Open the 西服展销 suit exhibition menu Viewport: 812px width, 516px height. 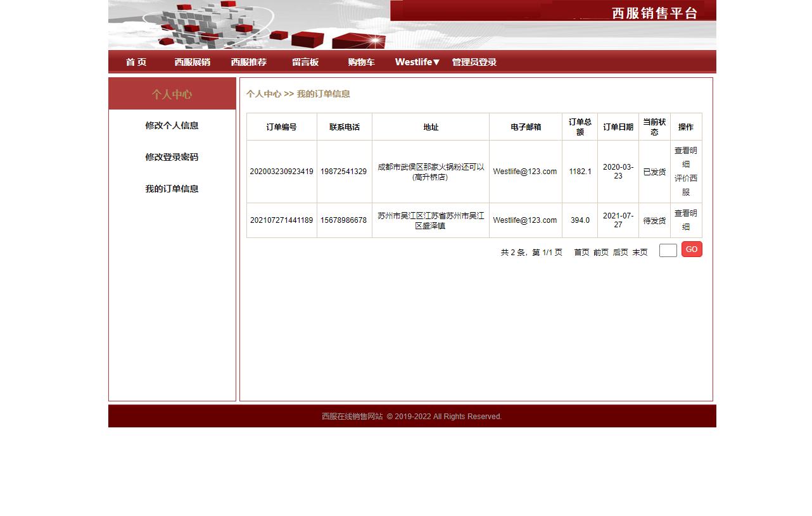pos(192,61)
